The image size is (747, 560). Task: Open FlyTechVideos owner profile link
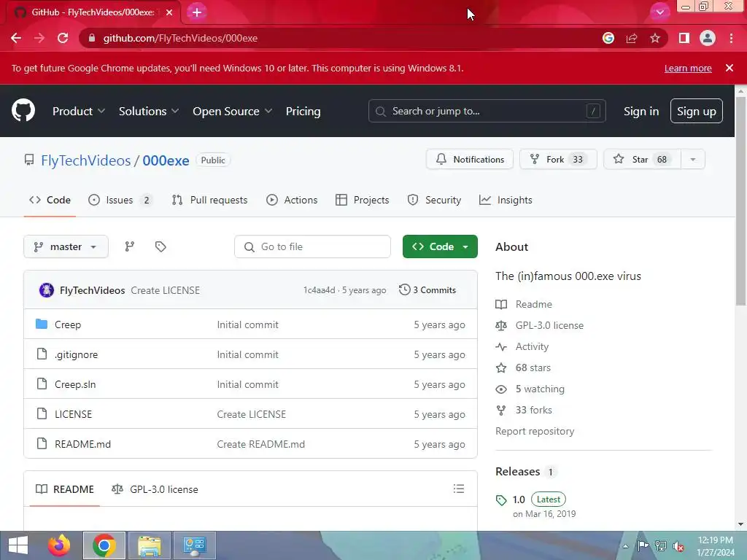point(86,160)
